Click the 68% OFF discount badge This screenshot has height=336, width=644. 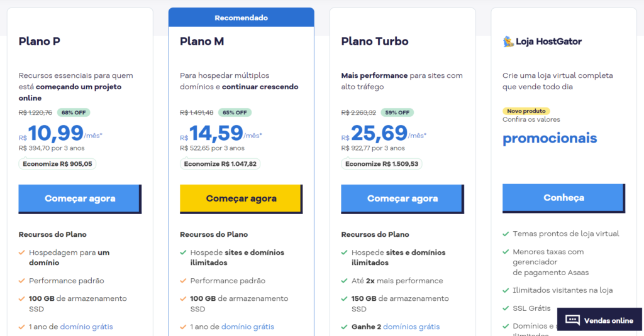[74, 112]
